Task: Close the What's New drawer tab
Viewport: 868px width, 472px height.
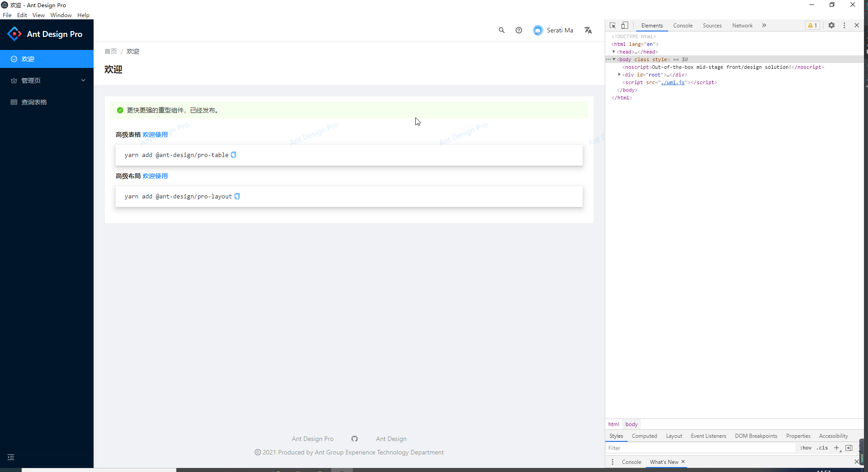Action: [x=683, y=462]
